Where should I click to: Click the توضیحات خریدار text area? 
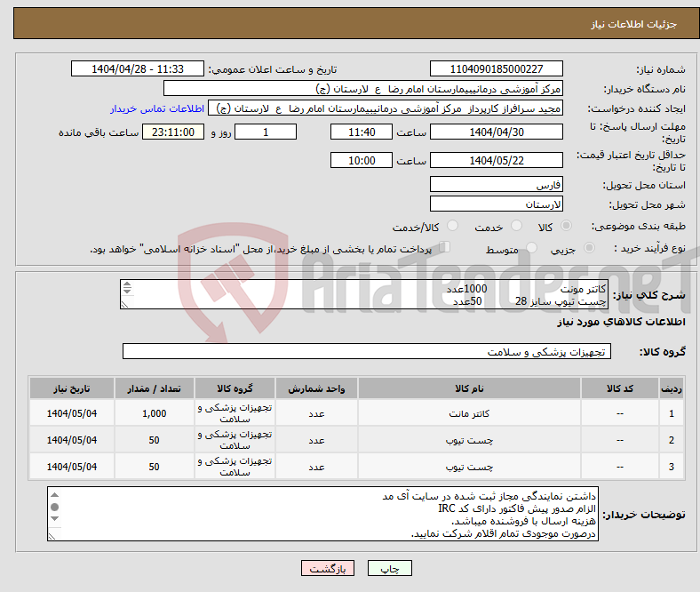pyautogui.click(x=322, y=514)
